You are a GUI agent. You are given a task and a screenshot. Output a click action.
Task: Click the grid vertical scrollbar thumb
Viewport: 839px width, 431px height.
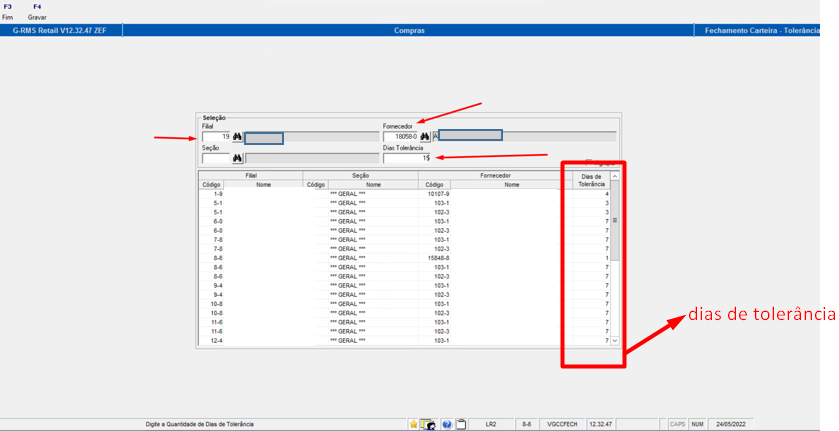coord(615,220)
